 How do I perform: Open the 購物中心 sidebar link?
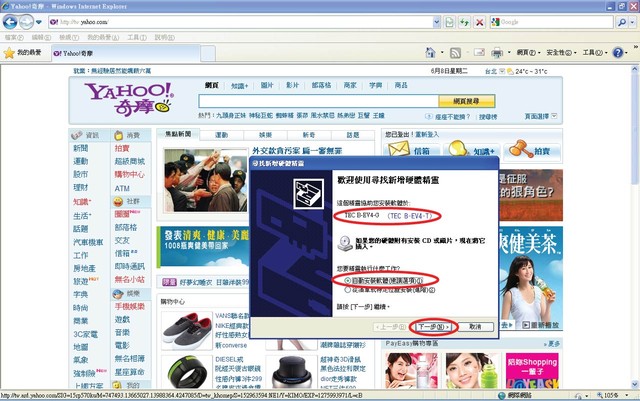pos(129,174)
